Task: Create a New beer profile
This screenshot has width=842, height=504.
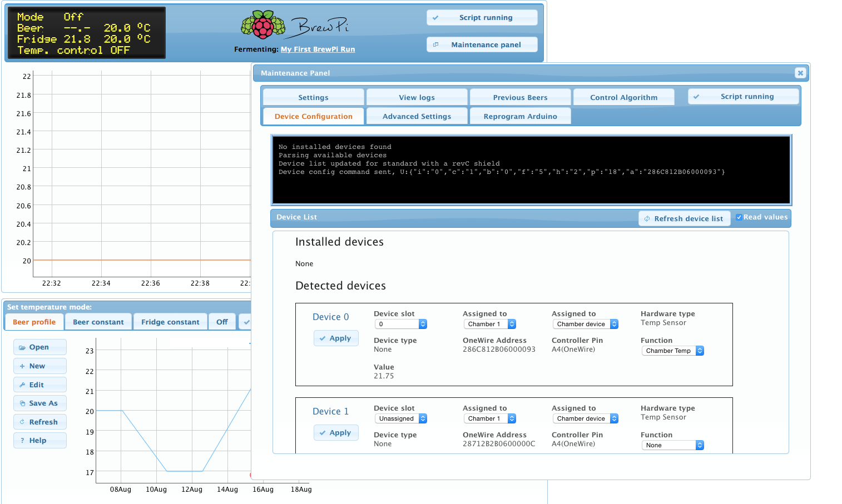Action: (40, 366)
